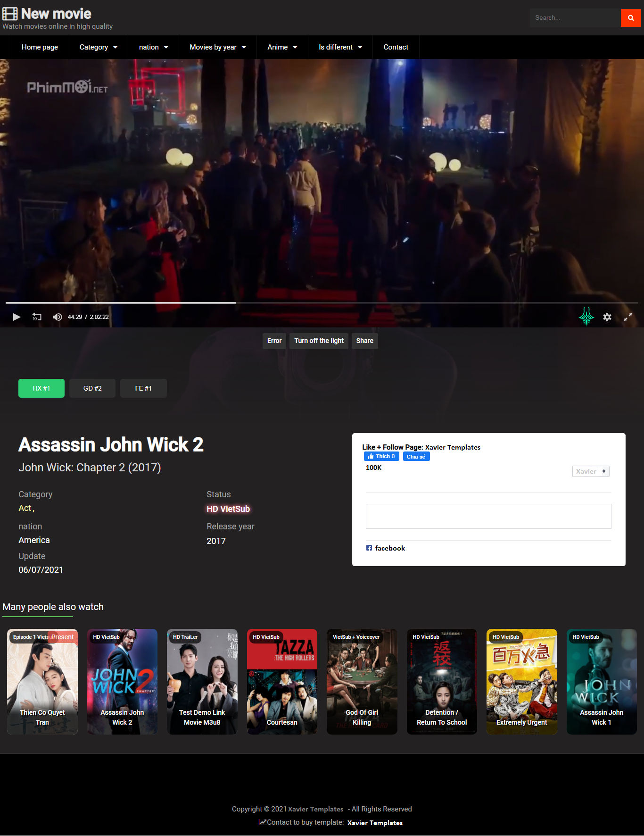Click the green player logo icon
Viewport: 644px width, 836px height.
pyautogui.click(x=586, y=317)
